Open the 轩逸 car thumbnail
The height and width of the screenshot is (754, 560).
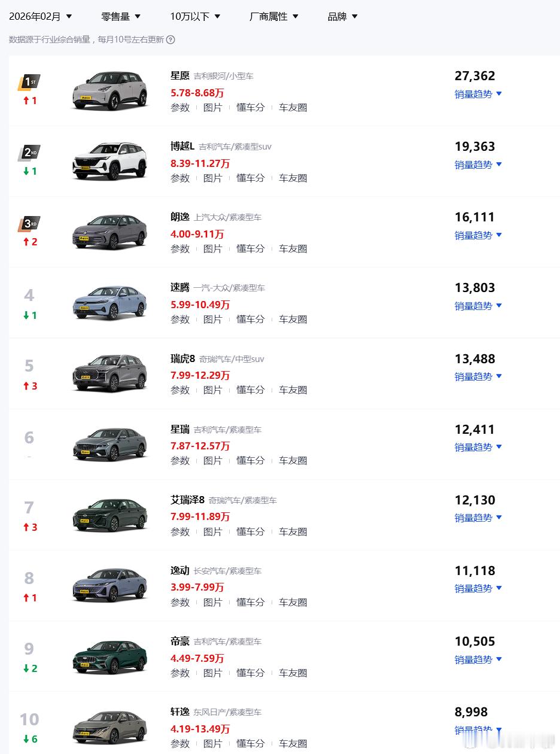click(109, 726)
